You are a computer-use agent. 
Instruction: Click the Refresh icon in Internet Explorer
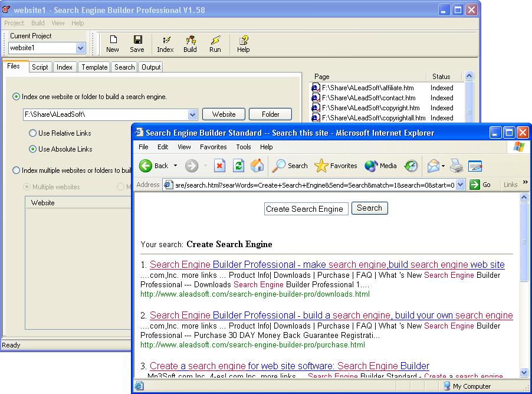(x=238, y=166)
